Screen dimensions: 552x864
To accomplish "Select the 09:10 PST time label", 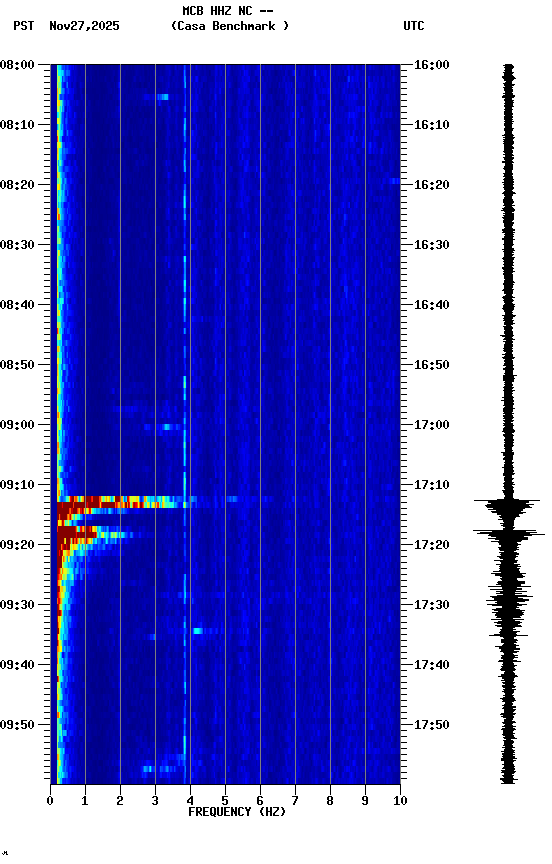I will (x=17, y=485).
